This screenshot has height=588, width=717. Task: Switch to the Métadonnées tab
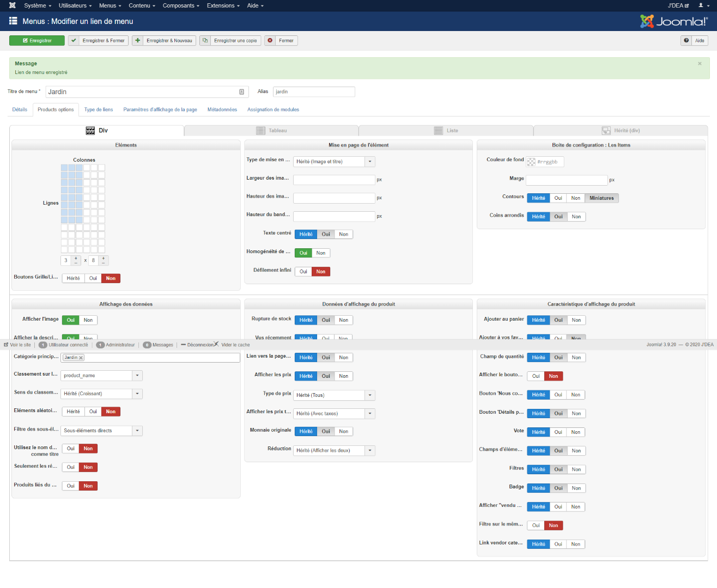pos(222,109)
